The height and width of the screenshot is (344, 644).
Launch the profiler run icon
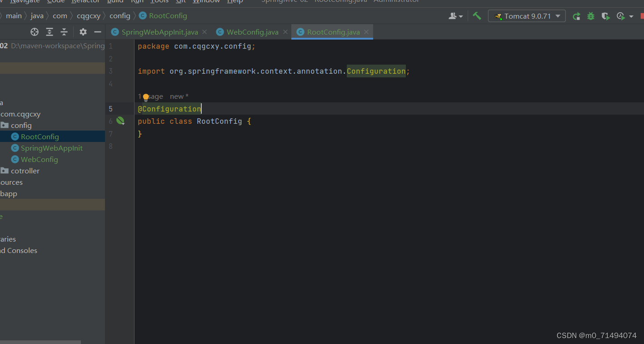point(621,16)
